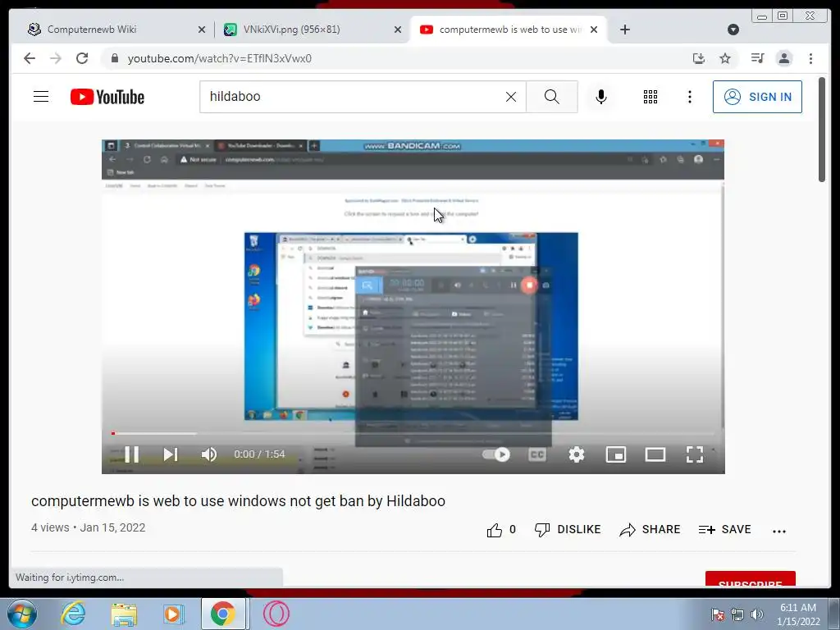Open the YouTube apps grid
Image resolution: width=840 pixels, height=630 pixels.
click(x=650, y=97)
